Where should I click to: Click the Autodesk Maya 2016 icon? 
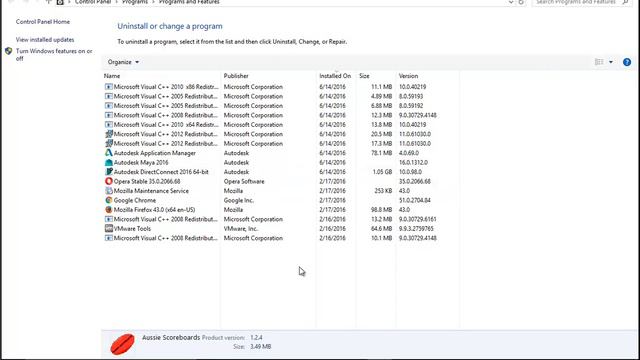tap(109, 162)
